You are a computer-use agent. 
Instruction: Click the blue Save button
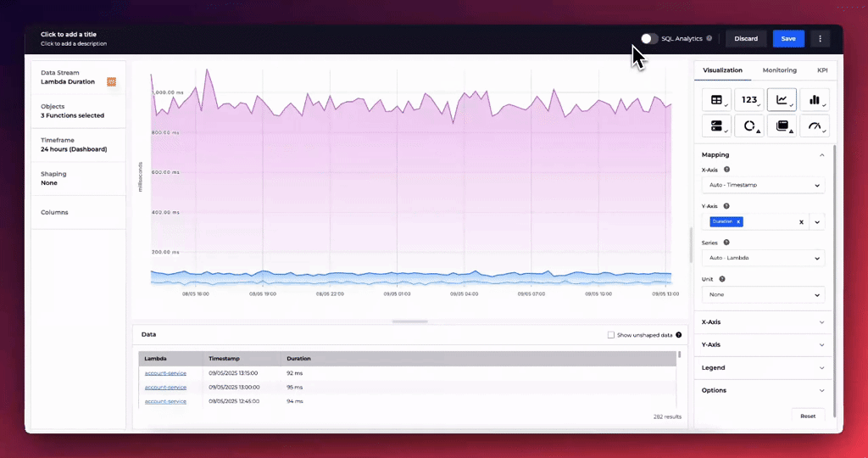click(788, 38)
